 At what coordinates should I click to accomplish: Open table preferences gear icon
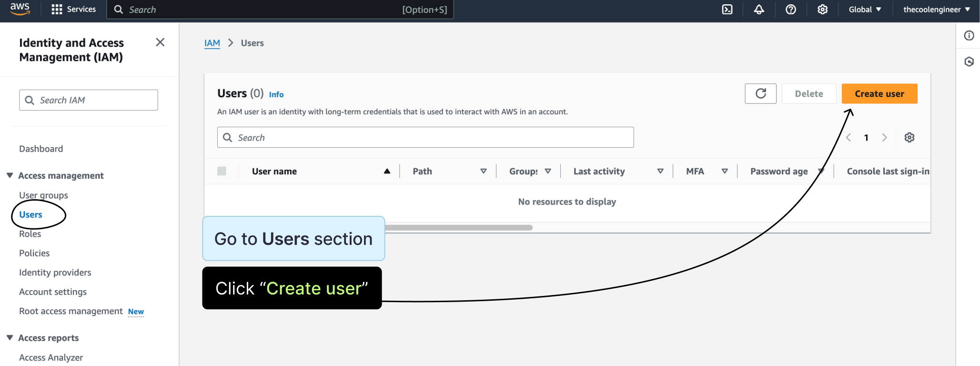click(x=909, y=137)
